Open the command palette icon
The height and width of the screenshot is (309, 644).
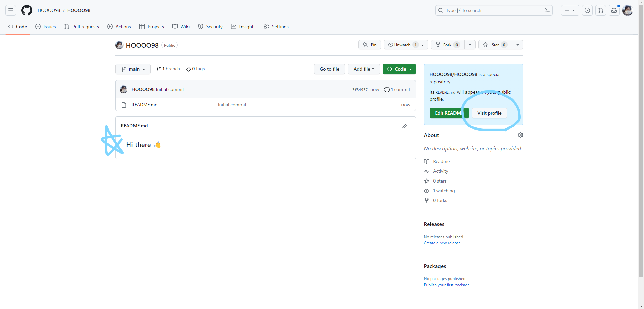(547, 10)
